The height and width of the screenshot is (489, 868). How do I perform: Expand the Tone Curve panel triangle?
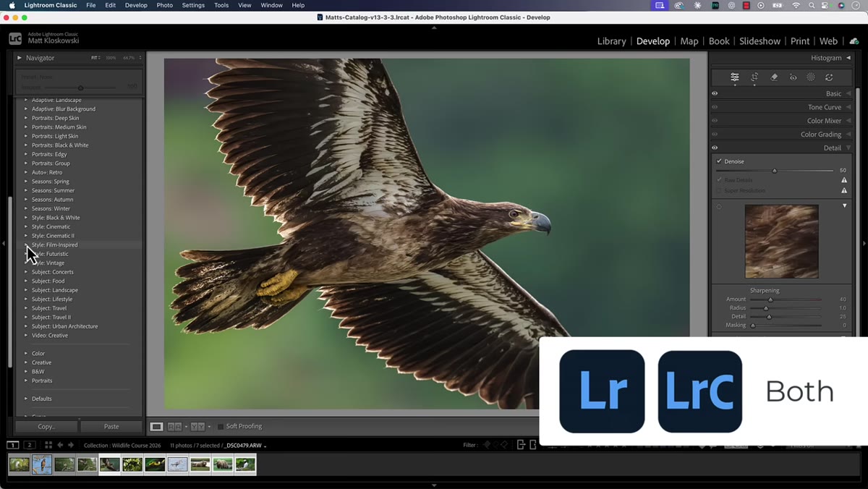click(848, 107)
